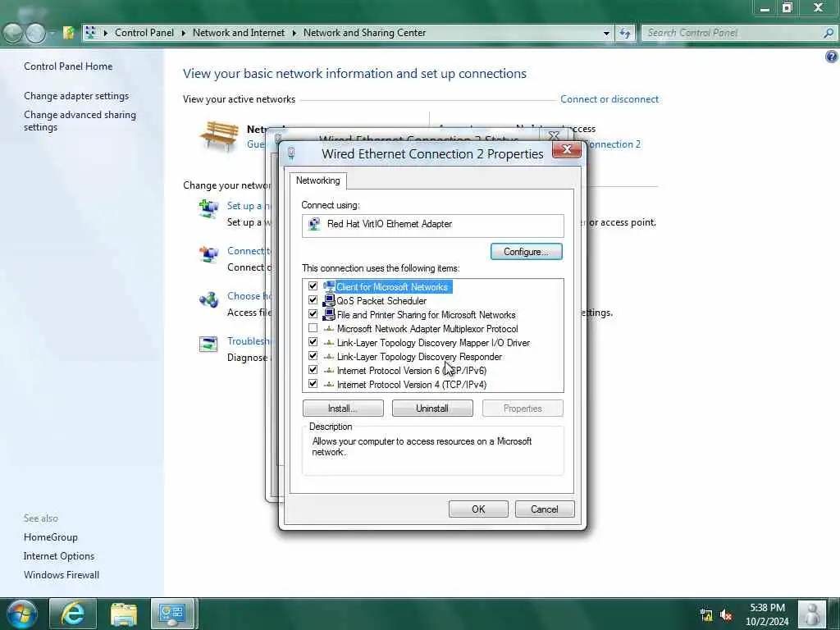Click Network and Sharing Center breadcrumb
840x630 pixels.
(364, 33)
